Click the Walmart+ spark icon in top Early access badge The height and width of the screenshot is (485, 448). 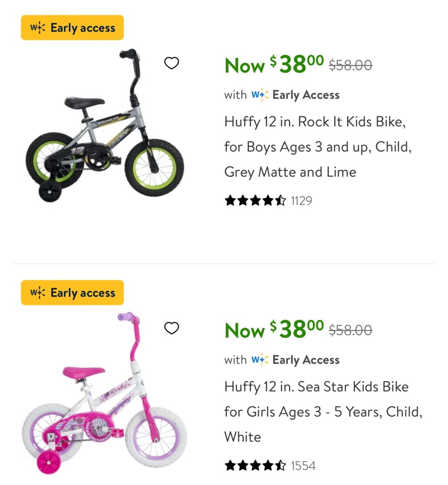click(x=38, y=28)
